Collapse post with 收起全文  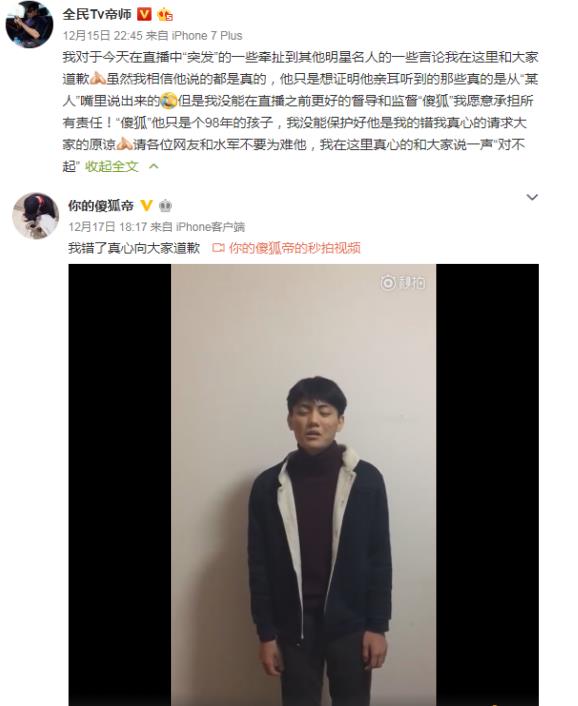pos(111,166)
